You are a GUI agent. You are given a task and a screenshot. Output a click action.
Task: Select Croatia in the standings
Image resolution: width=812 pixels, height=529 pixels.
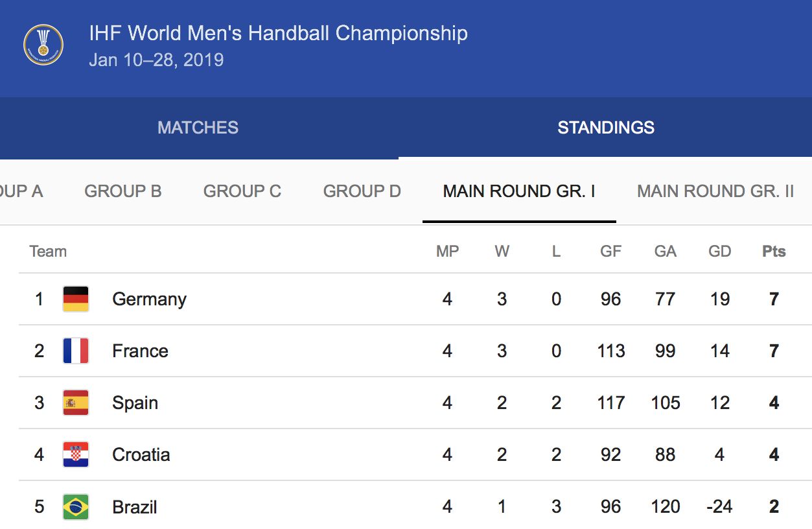pyautogui.click(x=141, y=454)
